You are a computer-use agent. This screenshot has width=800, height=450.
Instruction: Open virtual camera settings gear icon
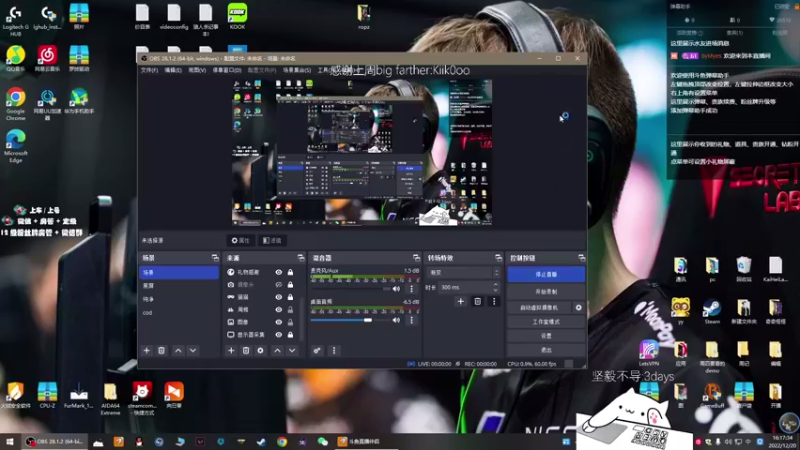tap(579, 308)
